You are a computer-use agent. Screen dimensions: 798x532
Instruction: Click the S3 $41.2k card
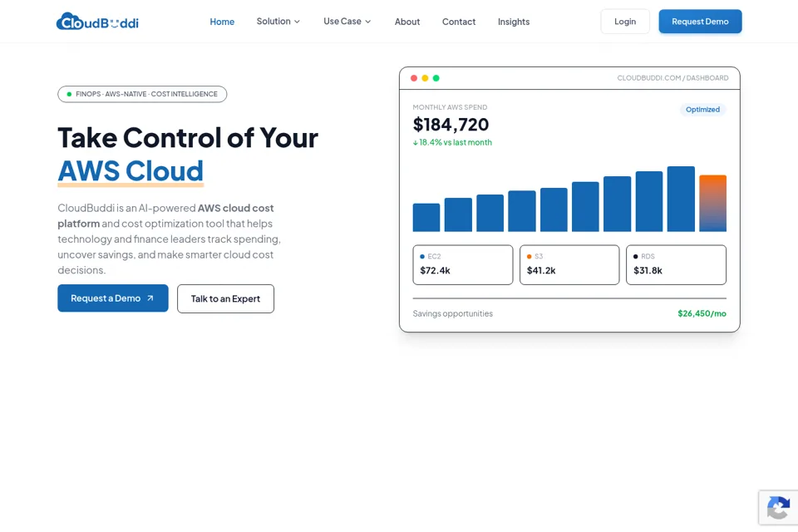(569, 264)
